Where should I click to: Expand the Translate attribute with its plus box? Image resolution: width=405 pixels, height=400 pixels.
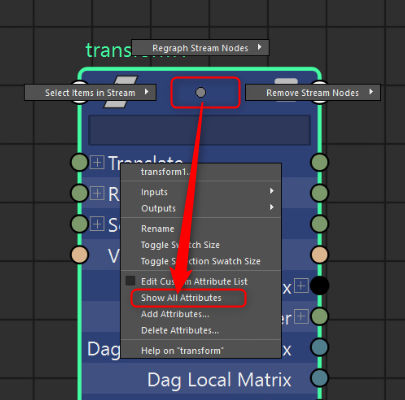pos(97,162)
